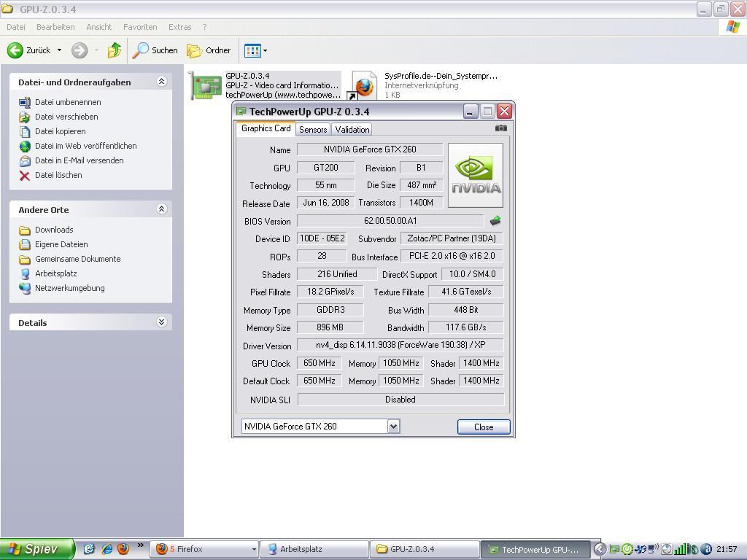747x560 pixels.
Task: Click the NVIDIA SLI Disabled field
Action: click(x=400, y=400)
